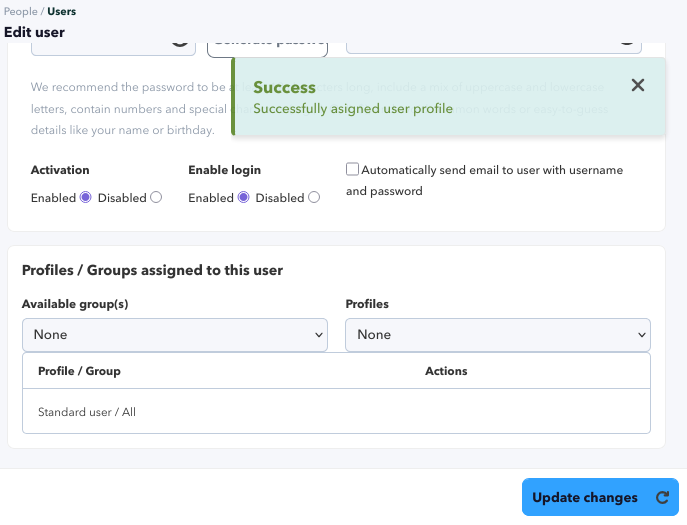The height and width of the screenshot is (525, 687).
Task: Click the Available groups dropdown chevron
Action: pos(319,335)
